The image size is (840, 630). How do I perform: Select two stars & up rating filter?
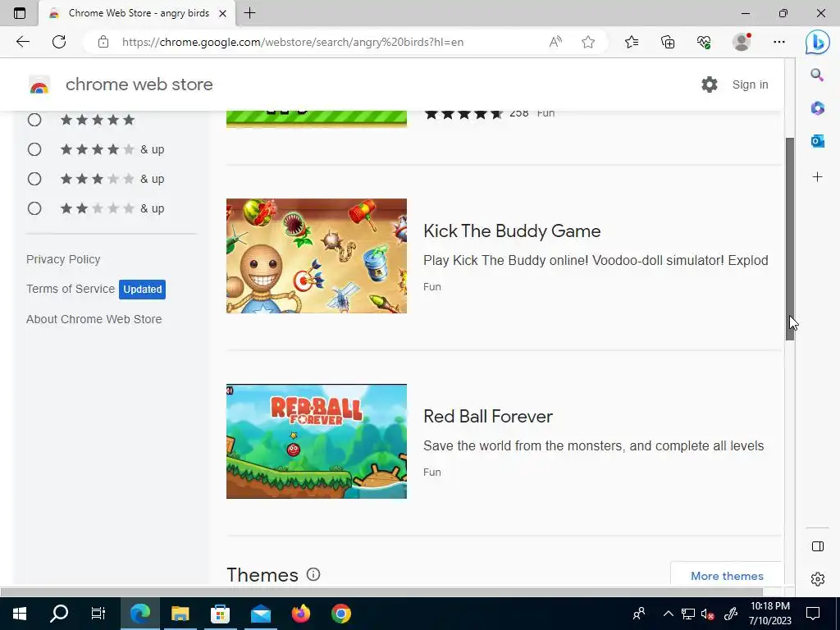click(x=34, y=208)
